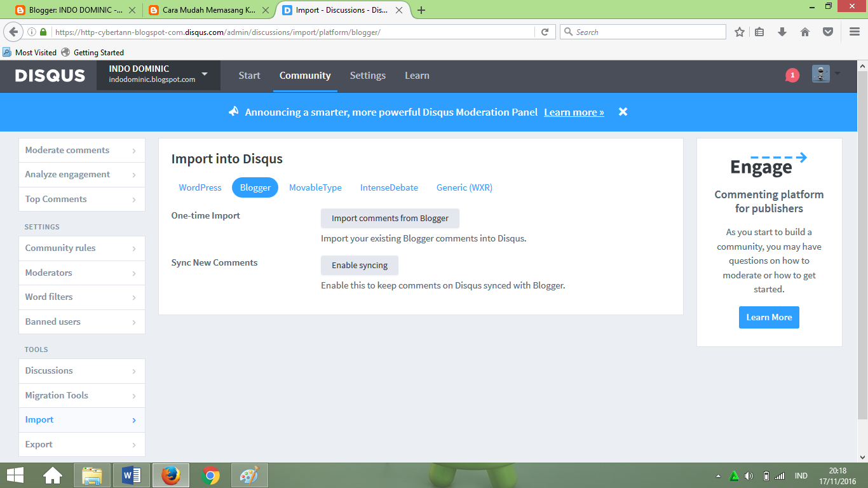The width and height of the screenshot is (868, 488).
Task: Click Import comments from Blogger button
Action: (x=390, y=218)
